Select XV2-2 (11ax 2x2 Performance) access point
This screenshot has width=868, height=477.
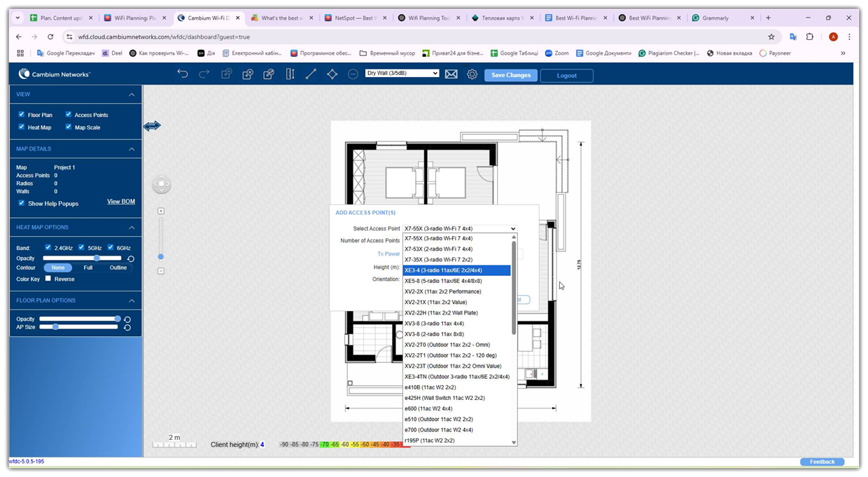[x=443, y=291]
